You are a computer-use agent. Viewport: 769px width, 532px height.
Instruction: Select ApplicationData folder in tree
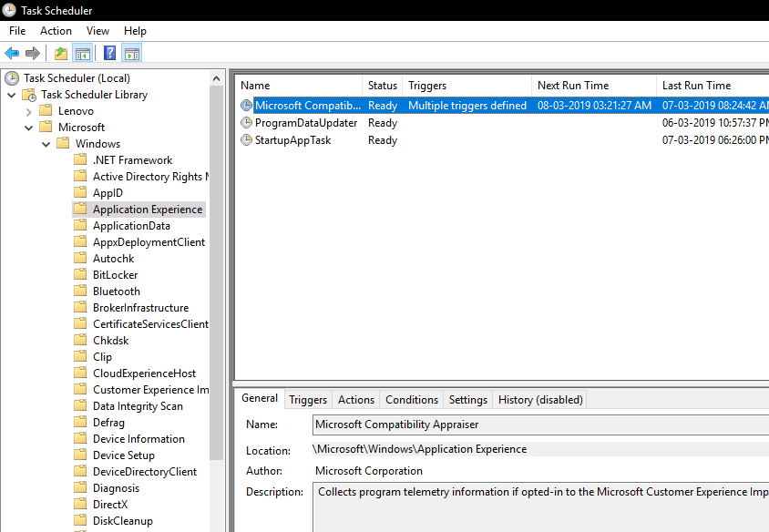coord(131,226)
